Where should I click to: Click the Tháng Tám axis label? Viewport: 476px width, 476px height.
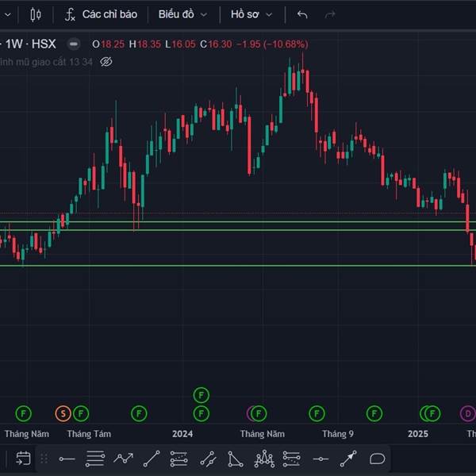point(89,434)
